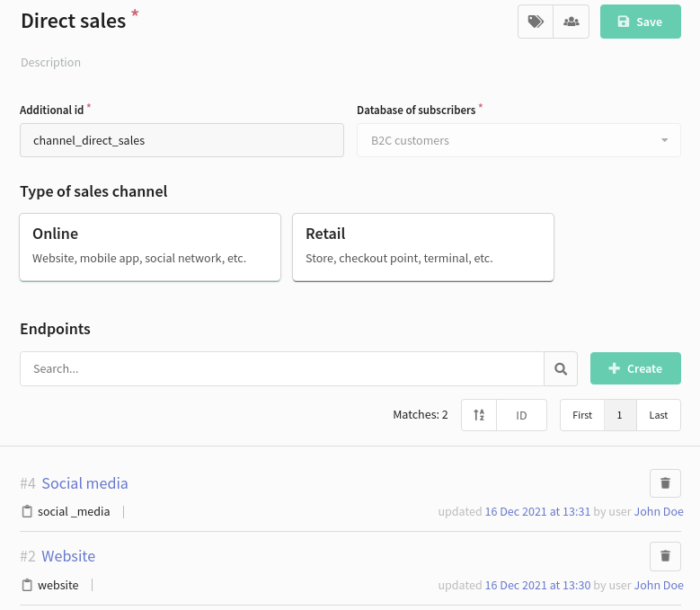Go to First page of endpoints
This screenshot has width=700, height=610.
(x=582, y=415)
